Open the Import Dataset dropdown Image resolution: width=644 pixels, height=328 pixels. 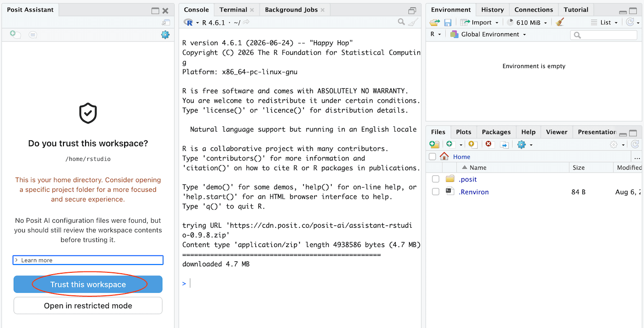tap(479, 22)
